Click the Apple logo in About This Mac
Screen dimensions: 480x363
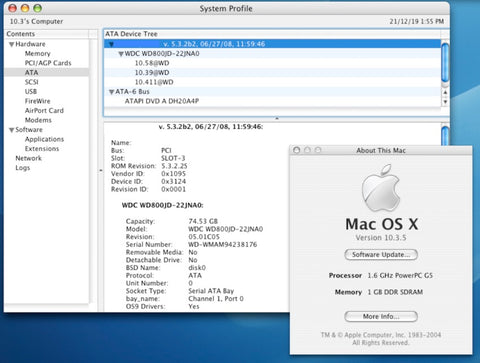click(x=381, y=188)
